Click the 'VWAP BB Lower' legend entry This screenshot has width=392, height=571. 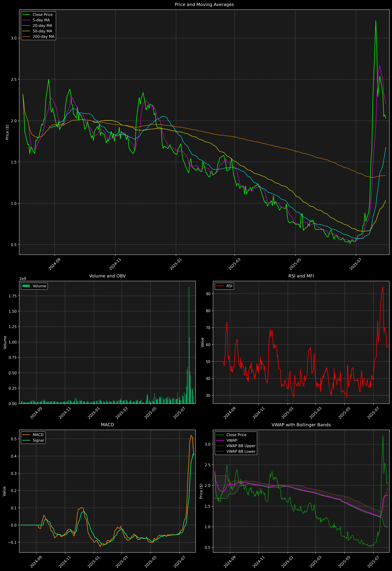pyautogui.click(x=236, y=451)
